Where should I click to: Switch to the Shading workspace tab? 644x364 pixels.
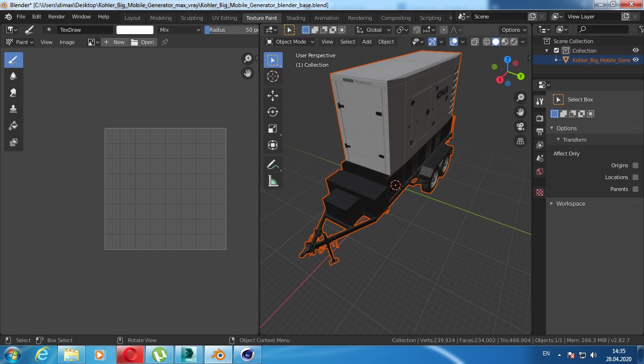[x=295, y=18]
